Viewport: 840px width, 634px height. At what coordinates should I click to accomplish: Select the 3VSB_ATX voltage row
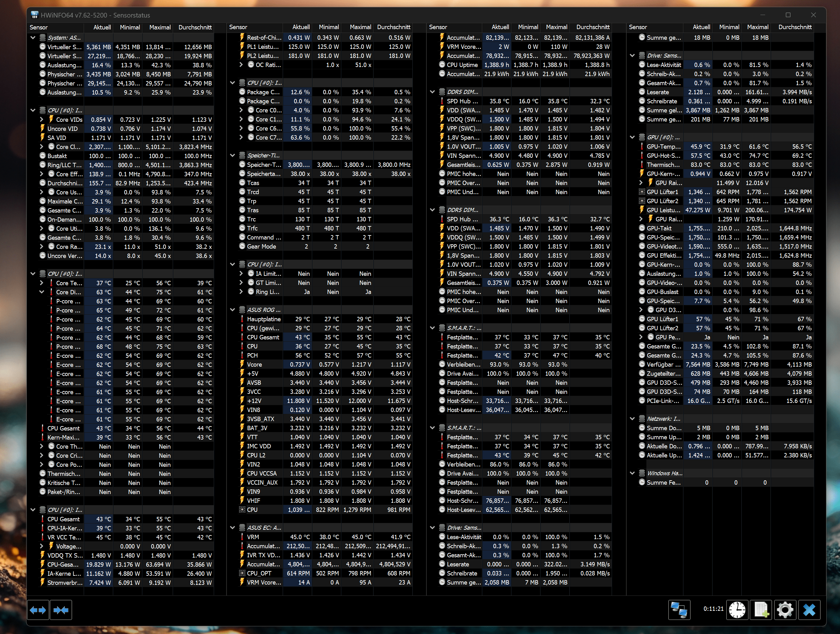(320, 419)
